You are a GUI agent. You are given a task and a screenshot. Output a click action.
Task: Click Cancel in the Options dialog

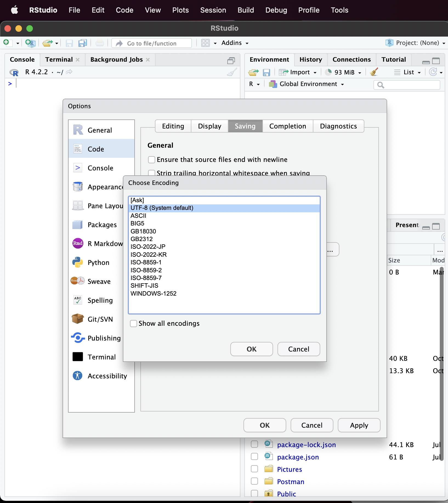tap(312, 425)
